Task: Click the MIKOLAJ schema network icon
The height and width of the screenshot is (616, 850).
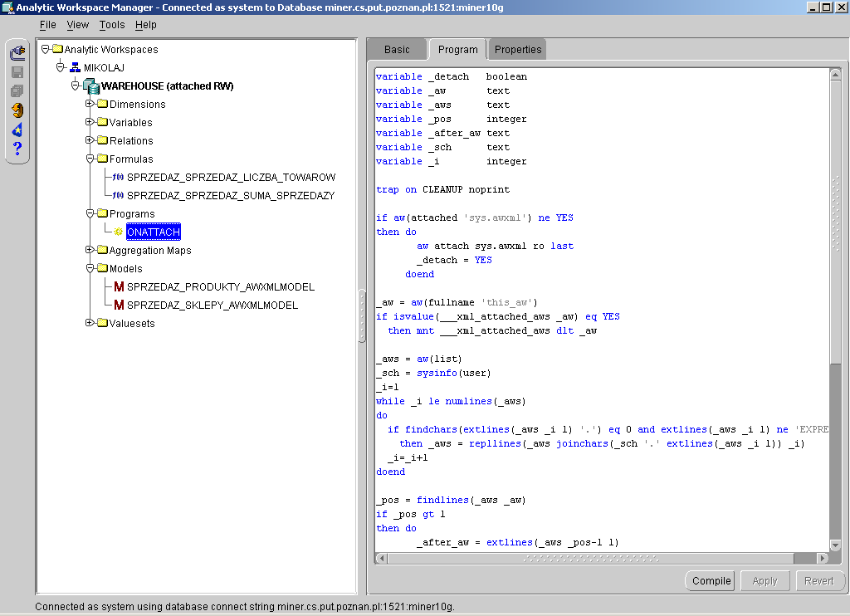Action: tap(75, 68)
